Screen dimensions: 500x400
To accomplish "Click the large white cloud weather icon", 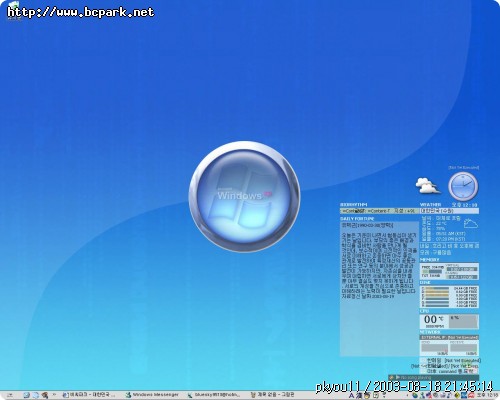I will [x=428, y=186].
